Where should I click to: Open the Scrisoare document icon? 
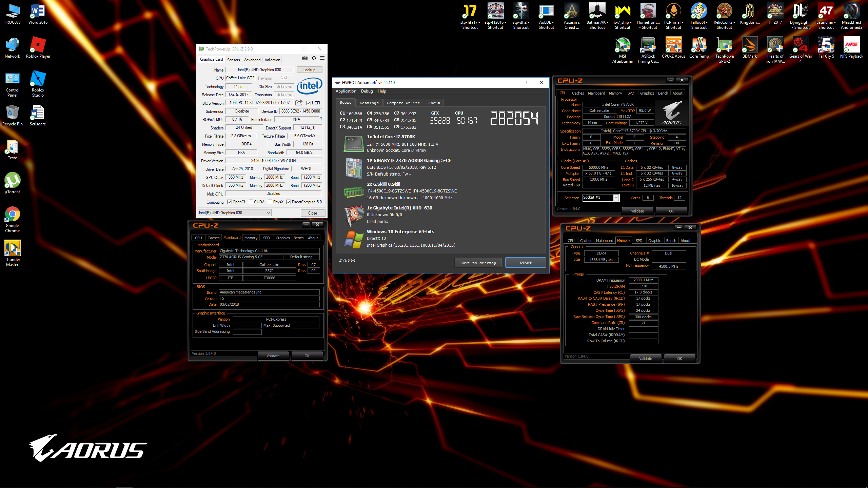(38, 116)
